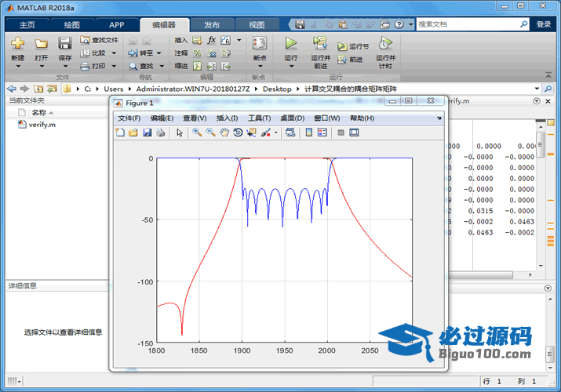The width and height of the screenshot is (561, 392).
Task: Switch to the Home (主页) tab
Action: click(x=27, y=24)
